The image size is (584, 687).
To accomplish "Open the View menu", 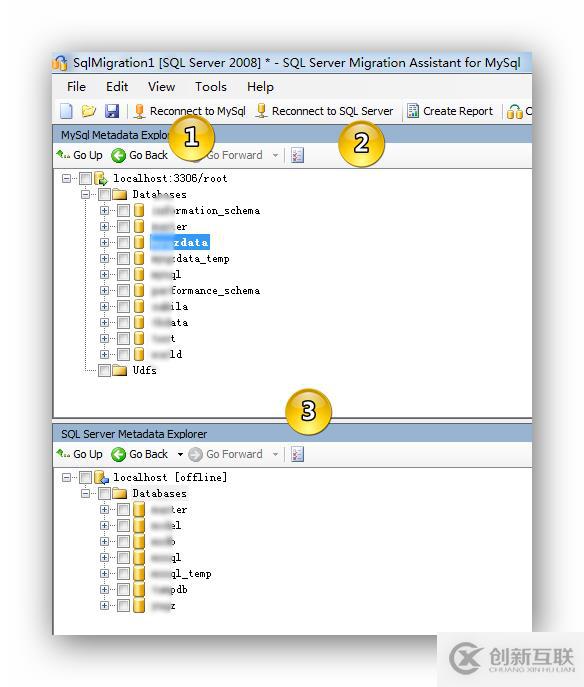I will pyautogui.click(x=161, y=87).
